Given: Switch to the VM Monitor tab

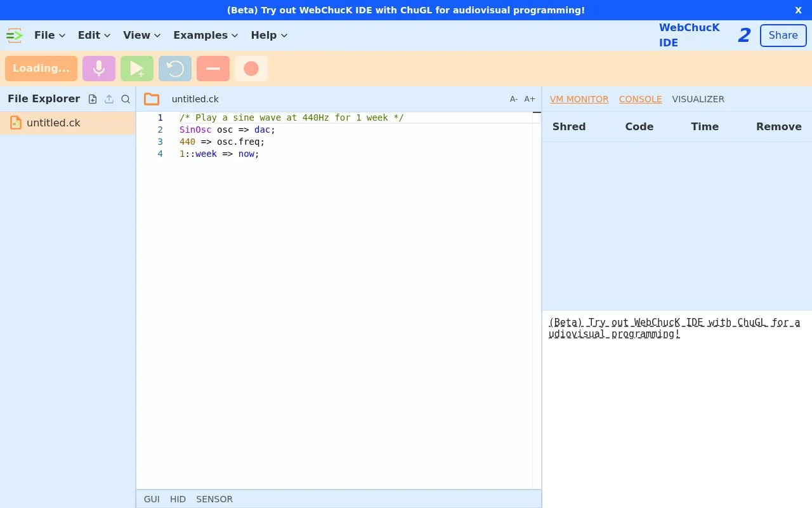Looking at the screenshot, I should pyautogui.click(x=579, y=99).
